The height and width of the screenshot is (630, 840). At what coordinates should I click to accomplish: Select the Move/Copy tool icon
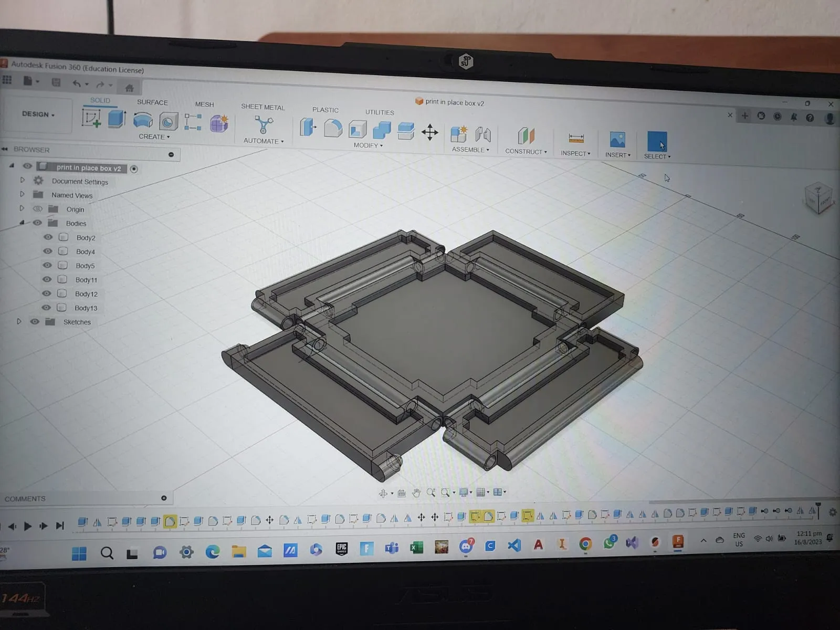point(429,132)
